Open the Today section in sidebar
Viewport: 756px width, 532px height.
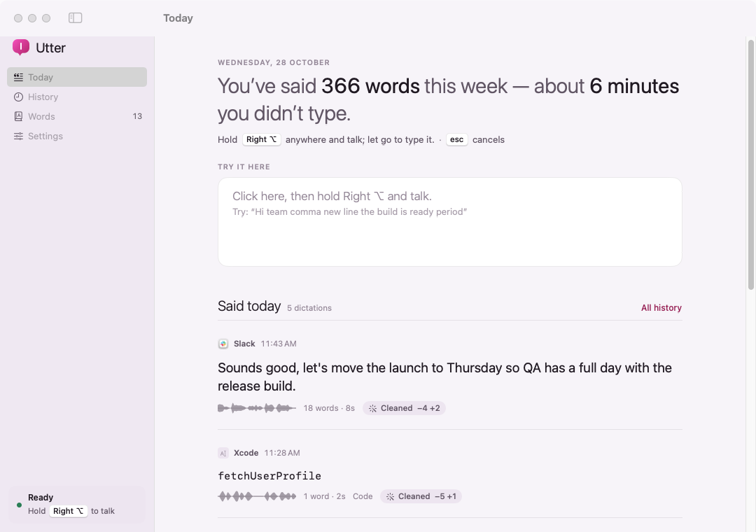[77, 77]
